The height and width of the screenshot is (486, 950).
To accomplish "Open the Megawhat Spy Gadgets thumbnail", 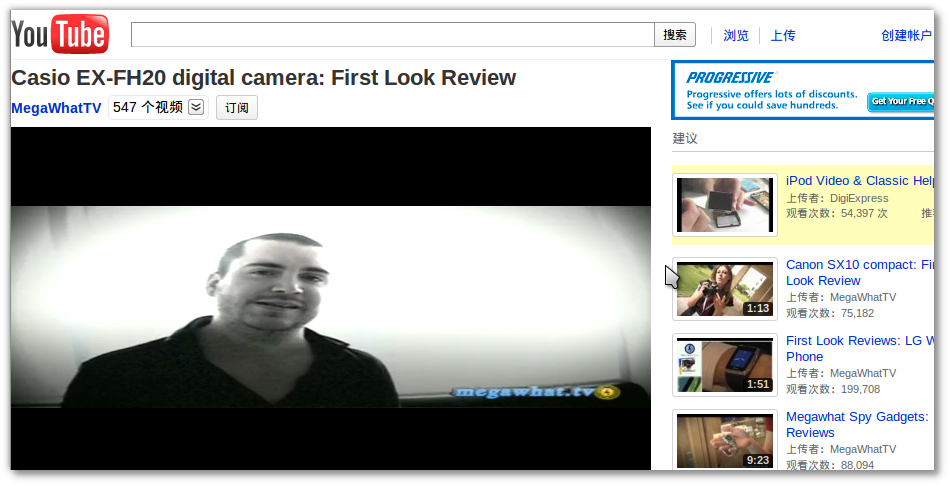I will click(725, 441).
